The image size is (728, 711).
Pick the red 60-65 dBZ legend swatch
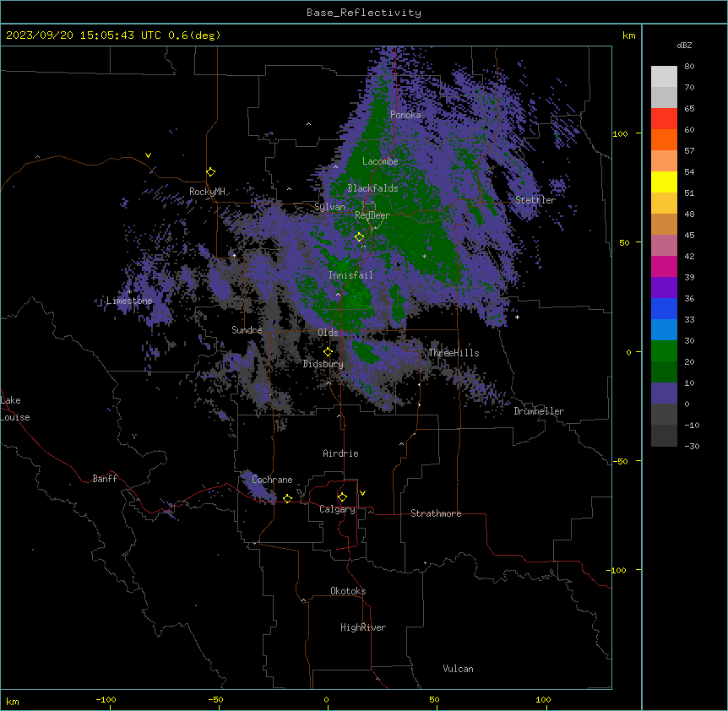(x=664, y=119)
